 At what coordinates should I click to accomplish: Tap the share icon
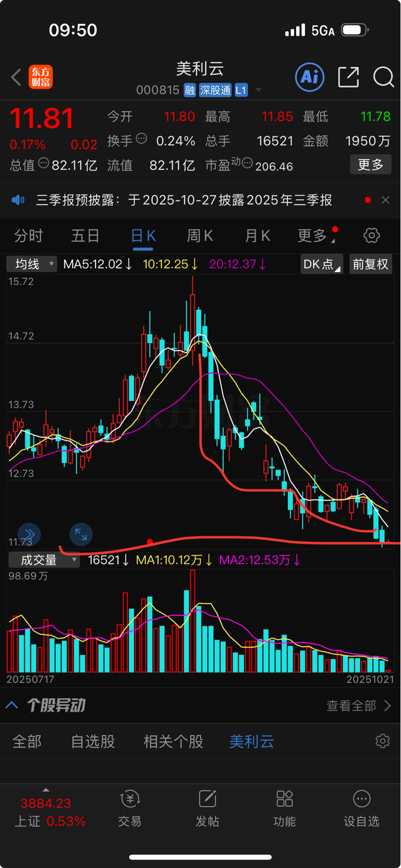tap(348, 77)
